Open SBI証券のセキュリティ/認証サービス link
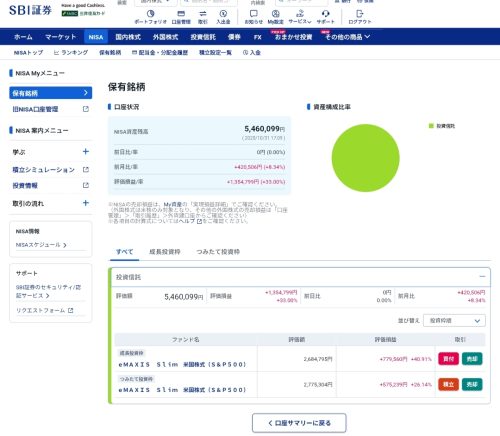 click(48, 291)
